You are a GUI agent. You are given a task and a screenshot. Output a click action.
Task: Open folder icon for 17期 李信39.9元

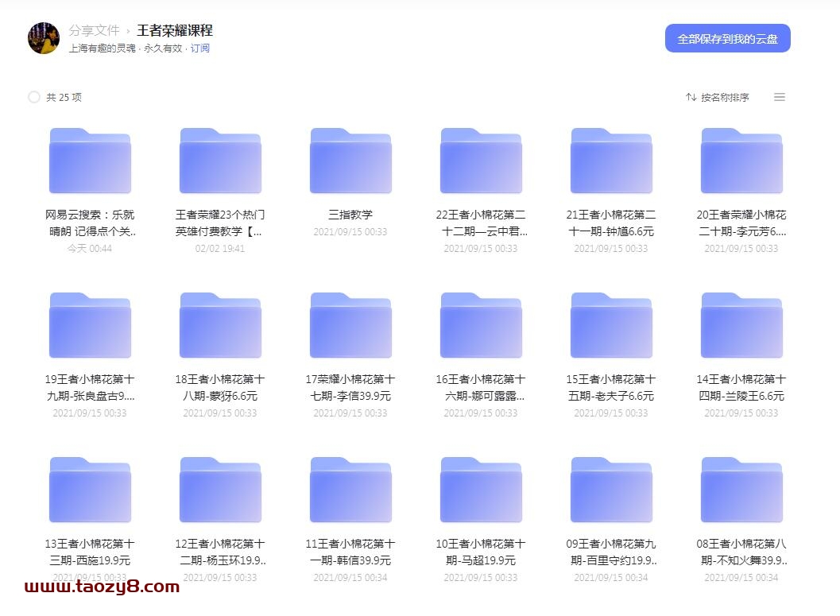click(x=350, y=325)
